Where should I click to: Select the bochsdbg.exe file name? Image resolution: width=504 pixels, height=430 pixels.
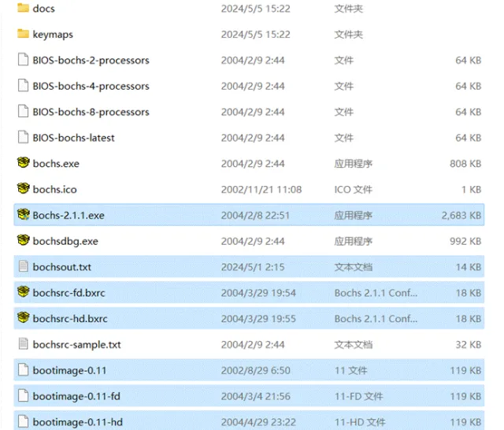click(x=65, y=241)
